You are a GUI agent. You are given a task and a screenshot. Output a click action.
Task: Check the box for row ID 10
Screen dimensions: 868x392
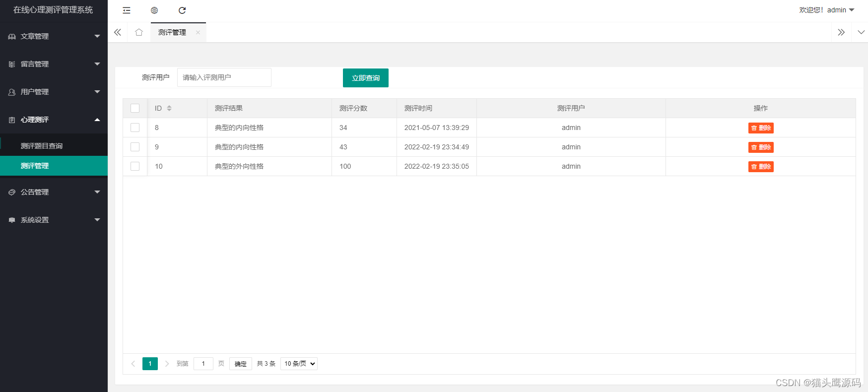[135, 166]
